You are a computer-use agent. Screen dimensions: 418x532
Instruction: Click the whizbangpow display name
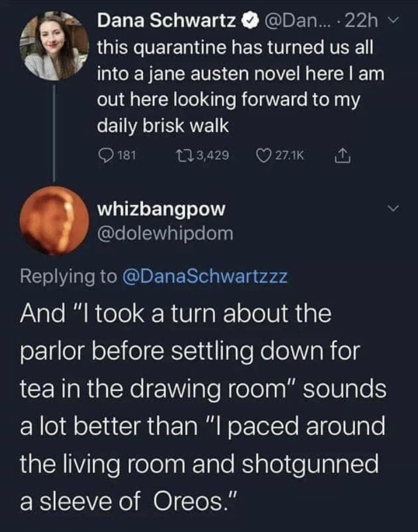(161, 209)
